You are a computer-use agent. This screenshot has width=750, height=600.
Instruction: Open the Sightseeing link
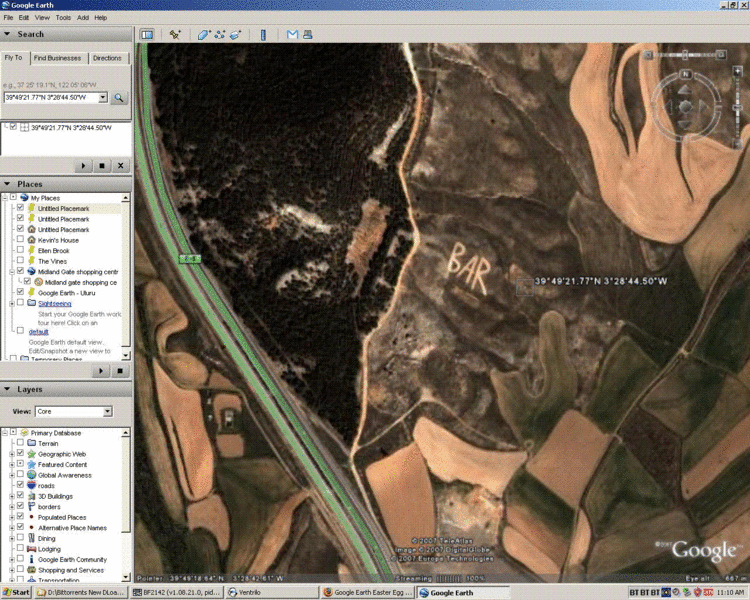55,304
